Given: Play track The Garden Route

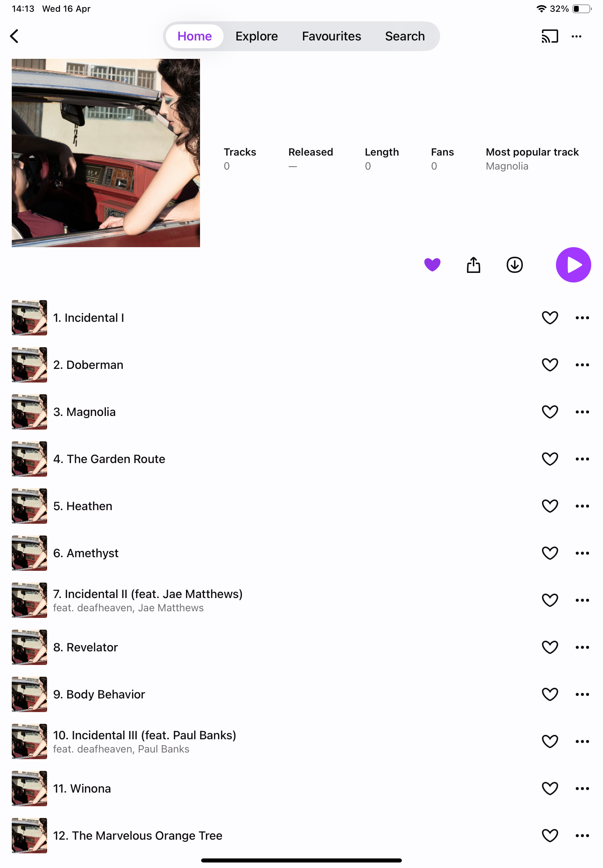Looking at the screenshot, I should click(109, 459).
